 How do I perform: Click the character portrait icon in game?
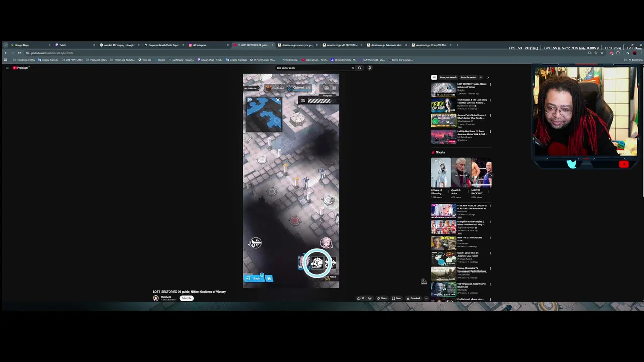(326, 243)
